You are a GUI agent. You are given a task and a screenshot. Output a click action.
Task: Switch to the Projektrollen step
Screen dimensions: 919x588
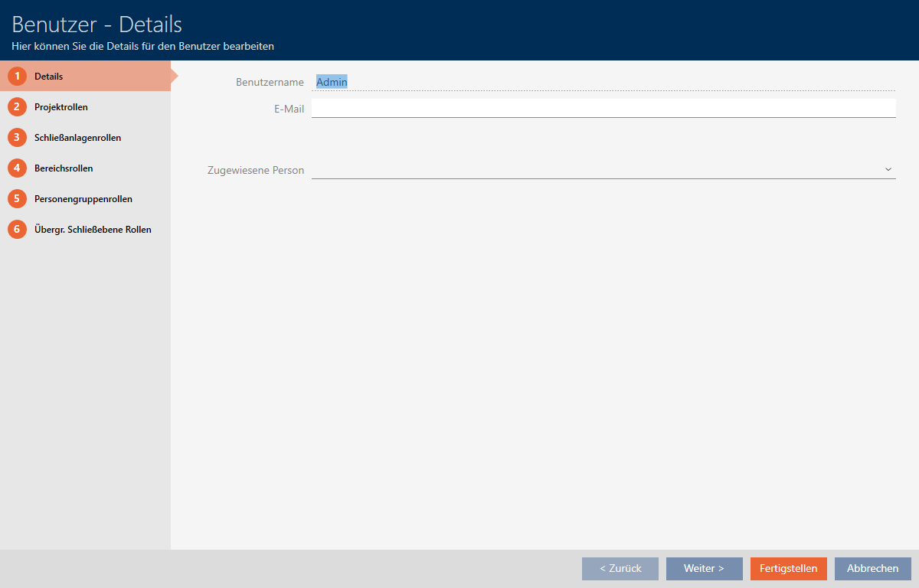point(61,107)
